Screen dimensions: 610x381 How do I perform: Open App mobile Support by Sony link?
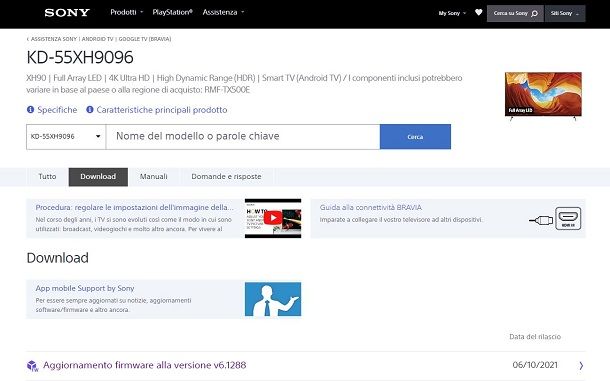click(x=85, y=288)
